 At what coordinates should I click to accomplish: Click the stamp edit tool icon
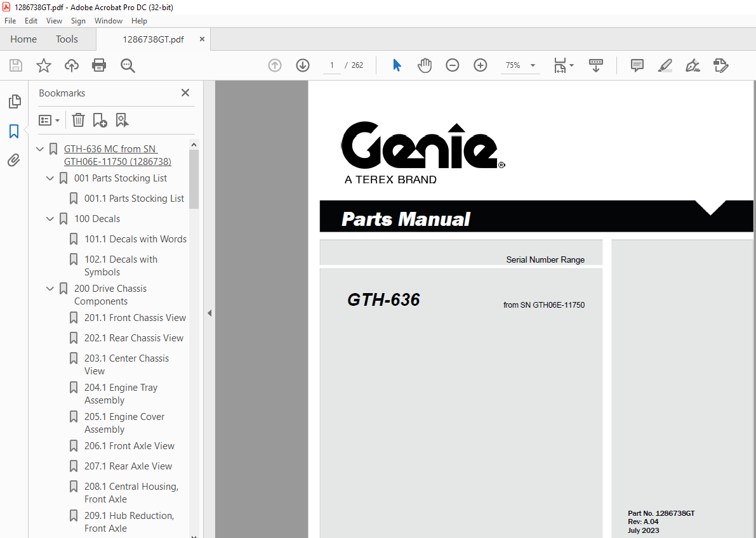[721, 65]
